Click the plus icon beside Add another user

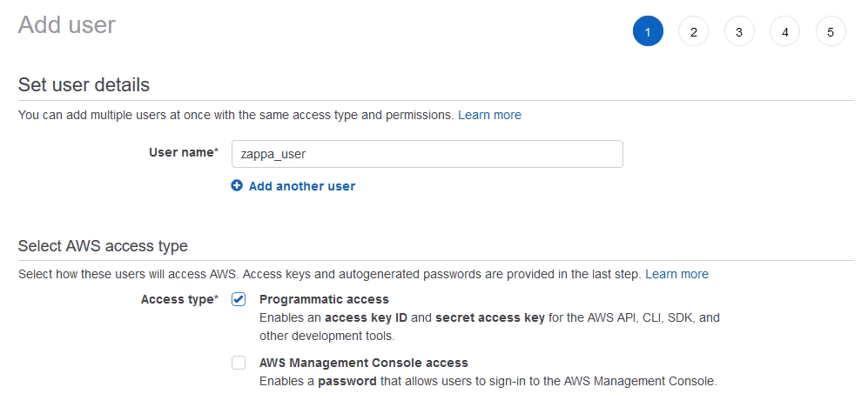tap(237, 186)
